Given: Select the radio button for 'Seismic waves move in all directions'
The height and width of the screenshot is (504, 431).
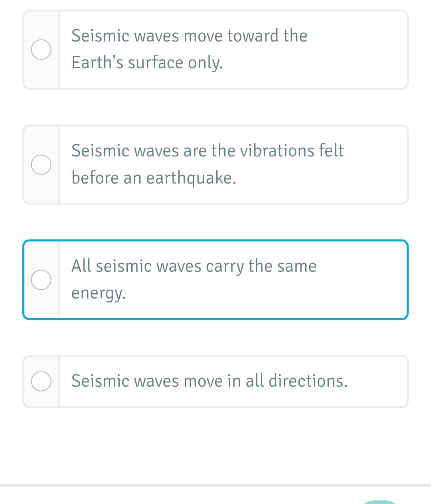Looking at the screenshot, I should [41, 381].
